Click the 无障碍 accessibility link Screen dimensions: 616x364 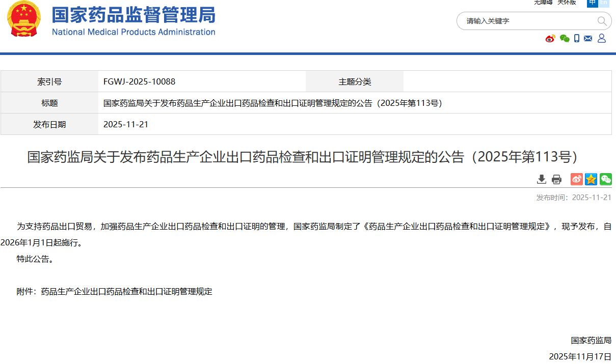tap(543, 3)
